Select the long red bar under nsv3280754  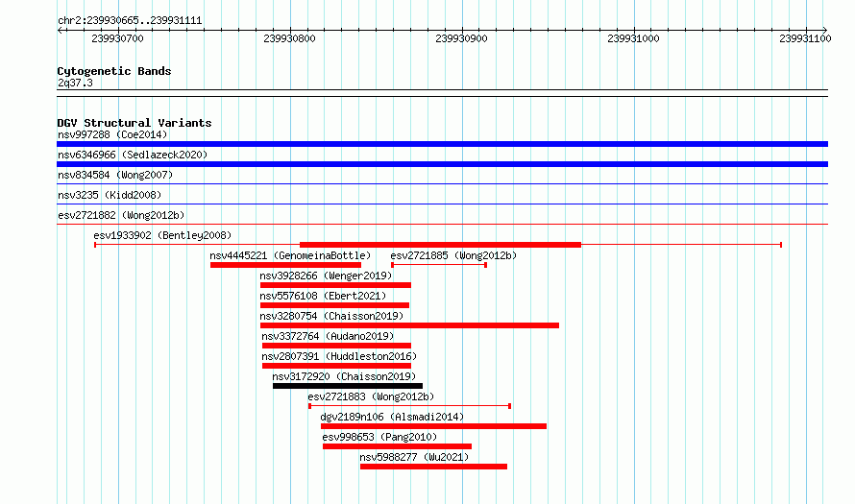click(409, 325)
